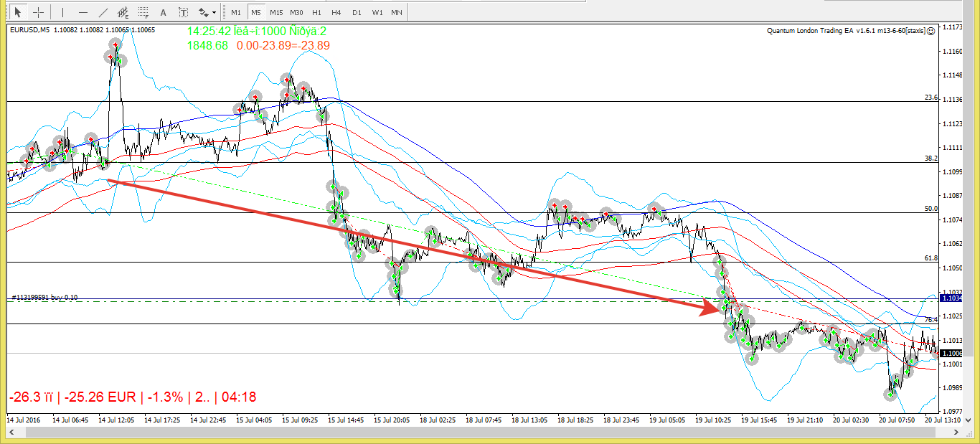Switch chart to MN timeframe

pos(397,12)
